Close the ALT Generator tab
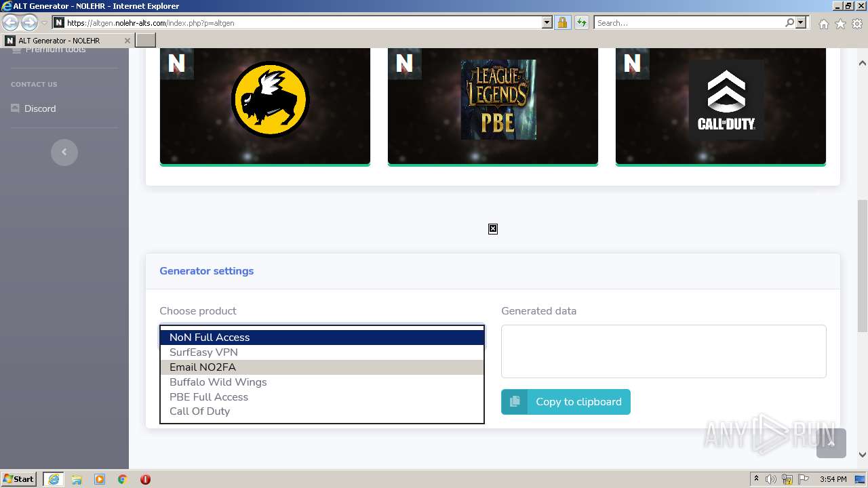 click(127, 41)
